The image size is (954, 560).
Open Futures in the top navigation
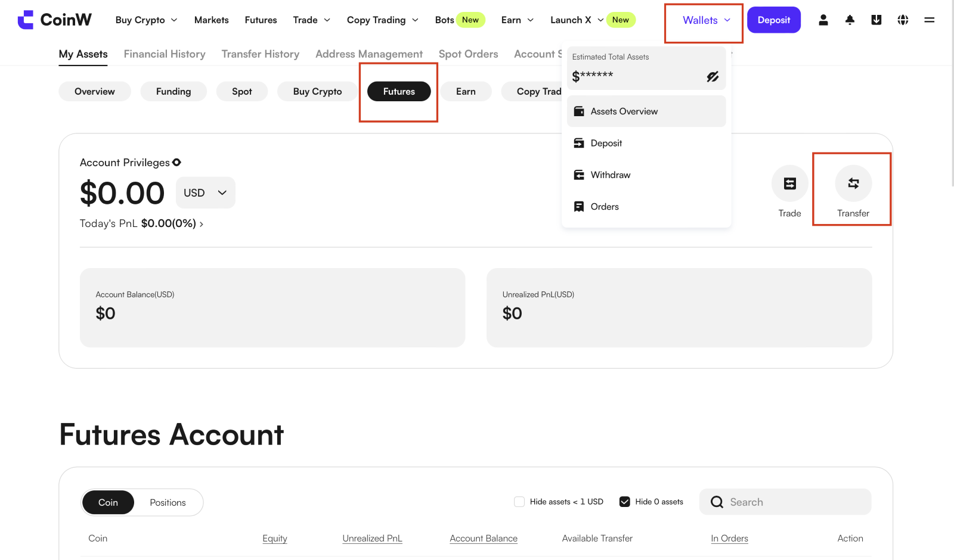pos(261,20)
